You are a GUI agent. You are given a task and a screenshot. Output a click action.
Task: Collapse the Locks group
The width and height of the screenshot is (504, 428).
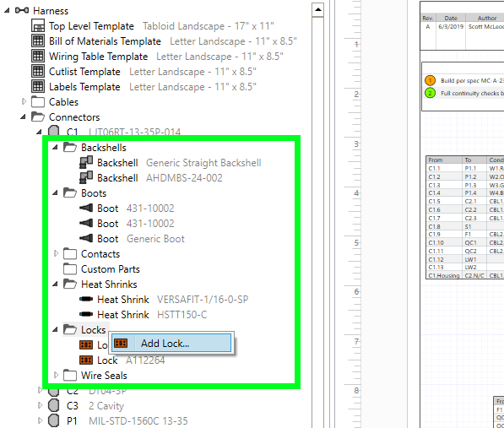[55, 330]
